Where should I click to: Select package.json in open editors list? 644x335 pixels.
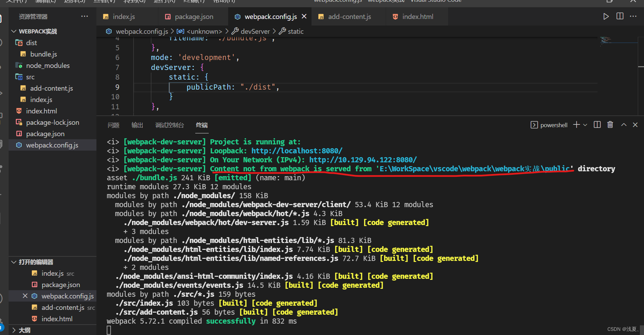click(61, 285)
